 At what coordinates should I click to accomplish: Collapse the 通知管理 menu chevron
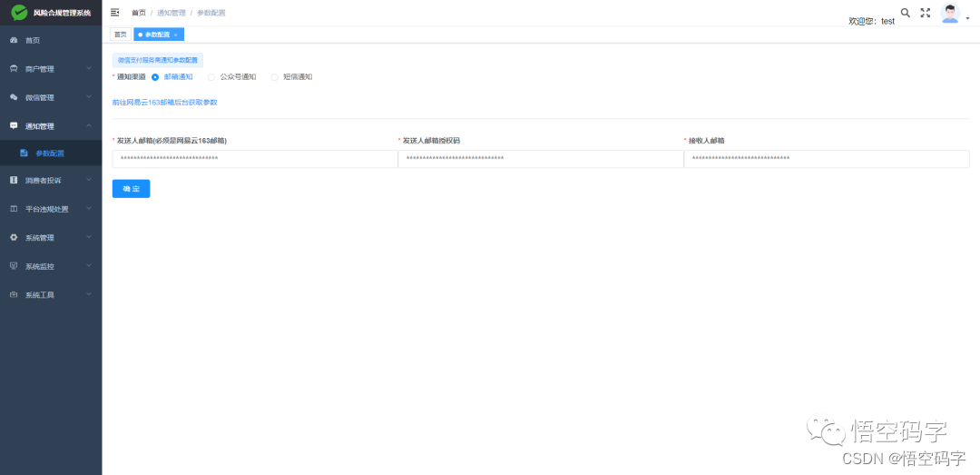[x=89, y=126]
